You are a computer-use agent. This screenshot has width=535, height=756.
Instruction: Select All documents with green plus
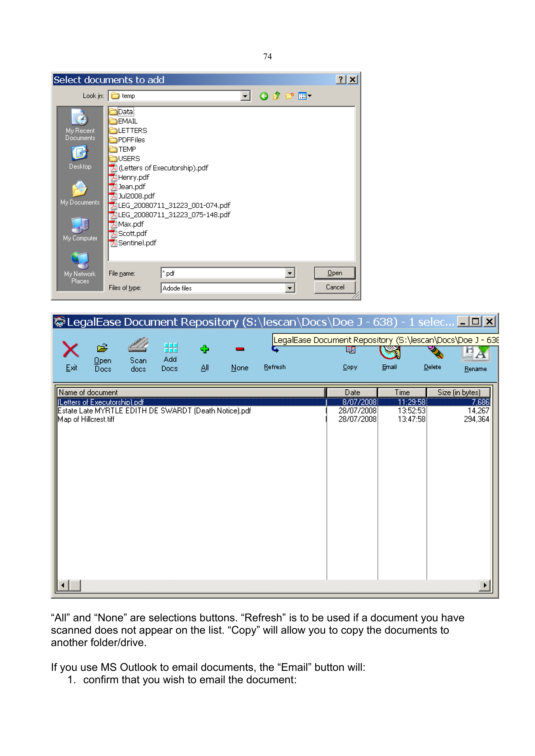pyautogui.click(x=205, y=349)
